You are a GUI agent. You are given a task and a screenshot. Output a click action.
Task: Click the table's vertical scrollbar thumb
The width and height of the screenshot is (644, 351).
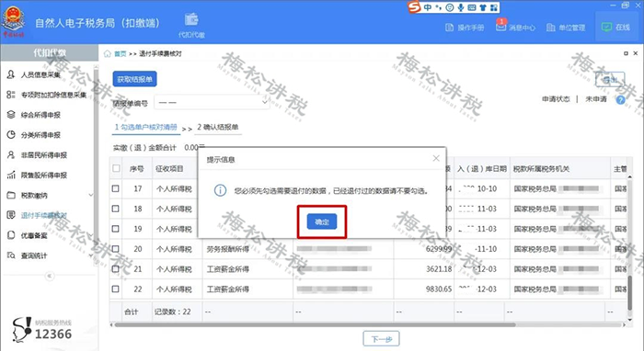pos(629,293)
